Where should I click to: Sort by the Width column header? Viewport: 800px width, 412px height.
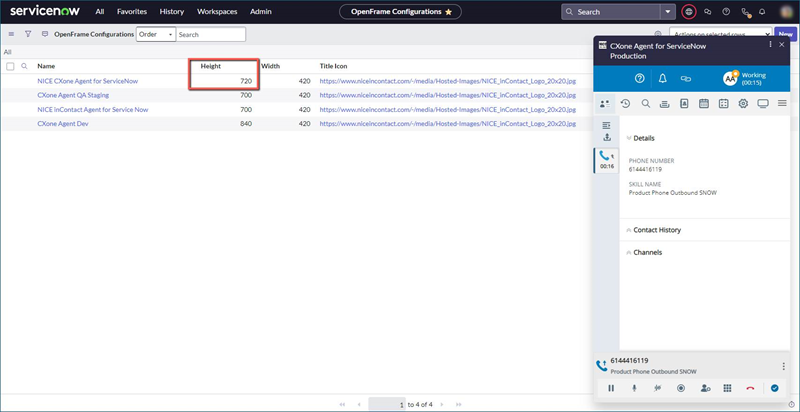270,66
